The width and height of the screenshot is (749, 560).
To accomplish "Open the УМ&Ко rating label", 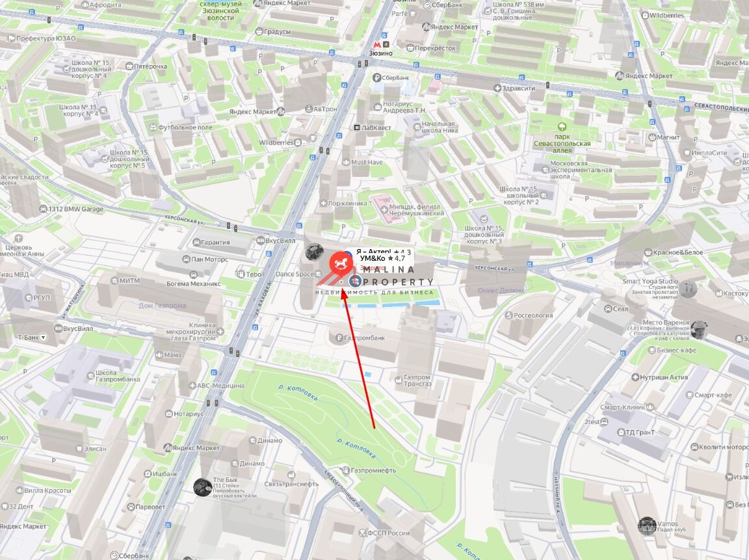I will (x=382, y=258).
